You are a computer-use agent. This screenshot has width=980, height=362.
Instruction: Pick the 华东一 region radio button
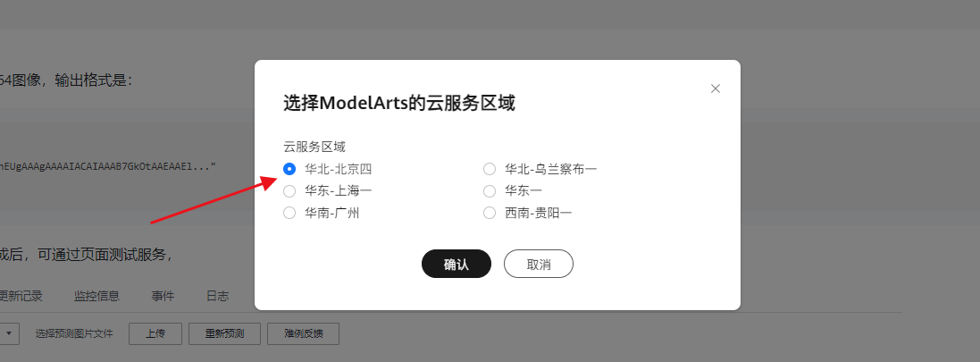coord(490,190)
